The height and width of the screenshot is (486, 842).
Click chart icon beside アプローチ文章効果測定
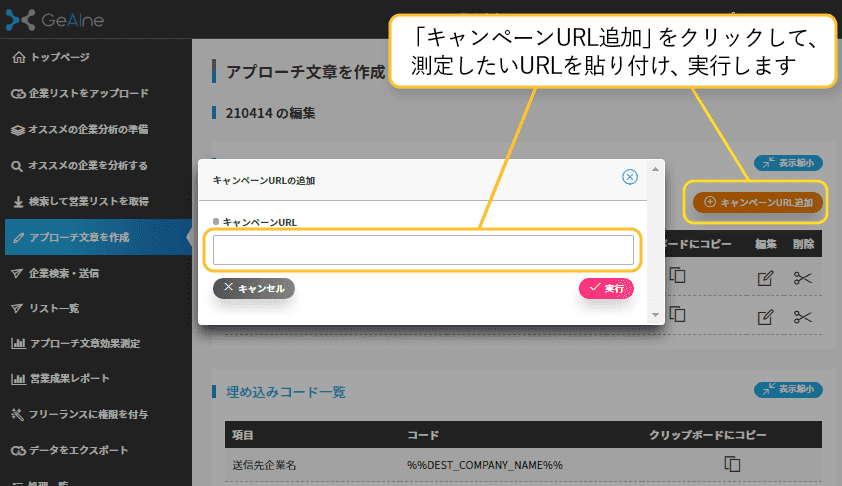coord(18,343)
